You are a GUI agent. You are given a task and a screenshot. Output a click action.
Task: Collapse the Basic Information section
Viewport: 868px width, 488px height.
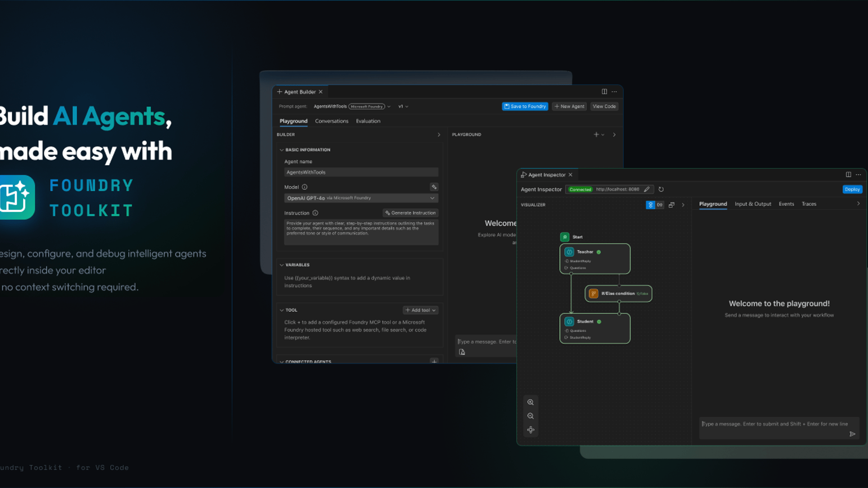(x=282, y=150)
